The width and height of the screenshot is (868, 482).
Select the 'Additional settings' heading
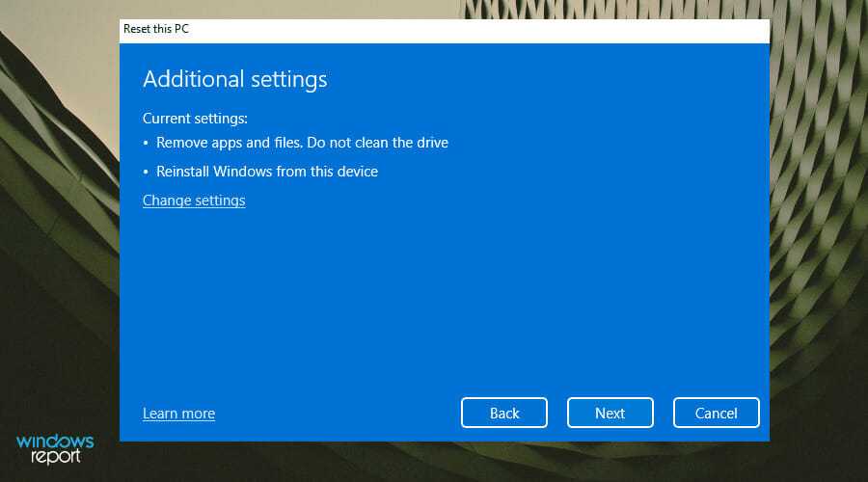click(x=234, y=79)
